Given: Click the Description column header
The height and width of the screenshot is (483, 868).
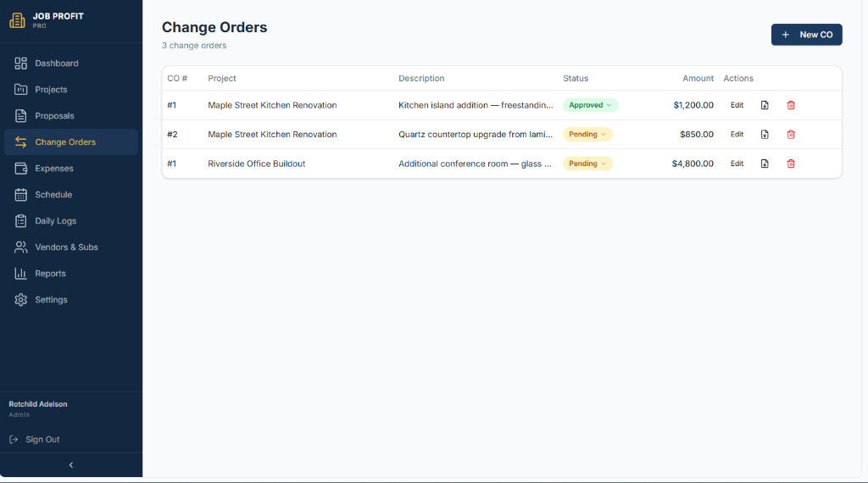Looking at the screenshot, I should click(421, 79).
